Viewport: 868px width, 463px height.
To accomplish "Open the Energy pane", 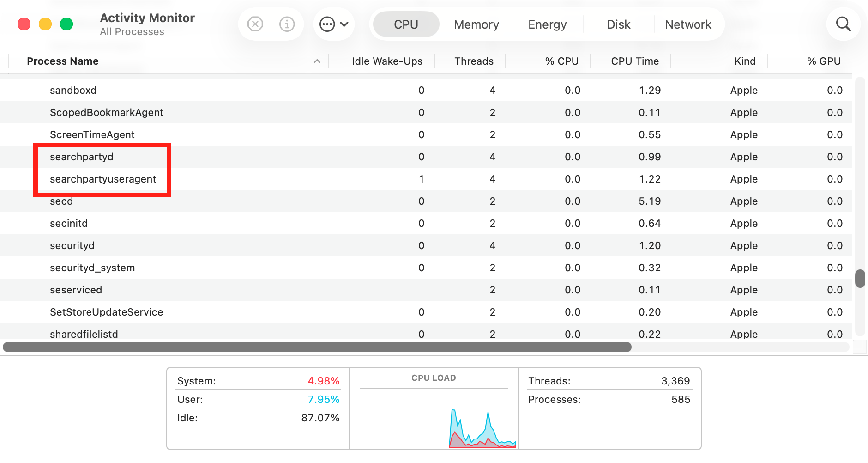I will point(547,24).
